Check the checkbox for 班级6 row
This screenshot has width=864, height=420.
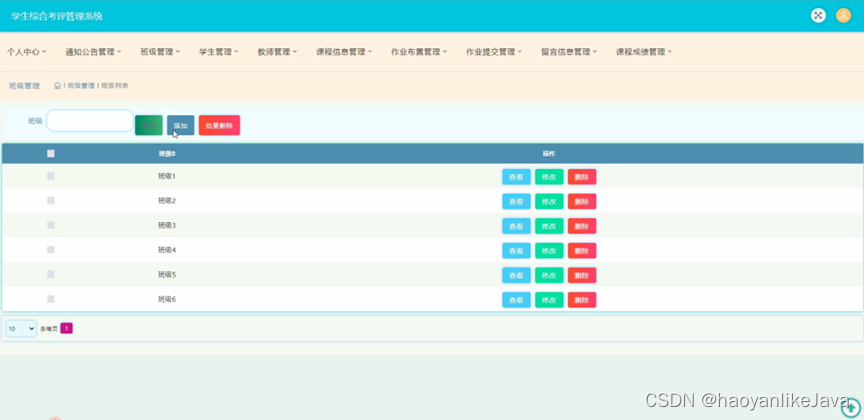(x=51, y=299)
